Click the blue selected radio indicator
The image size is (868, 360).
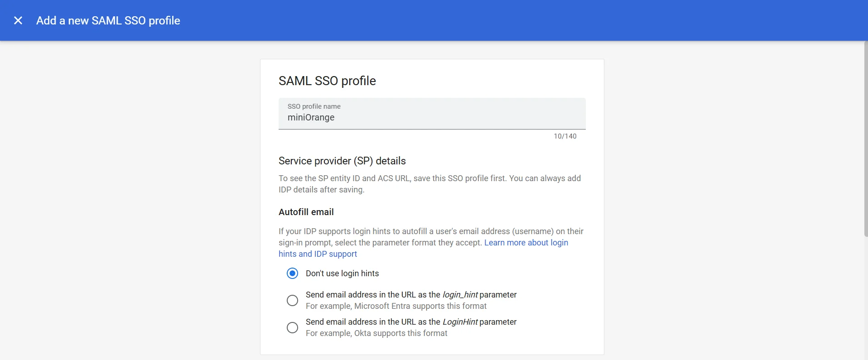(x=293, y=274)
